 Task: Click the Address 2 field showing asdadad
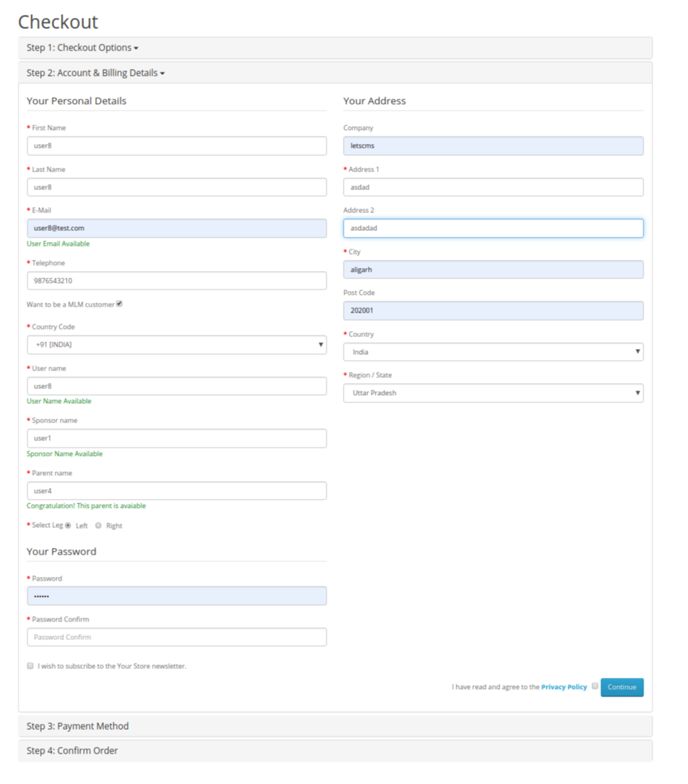492,228
